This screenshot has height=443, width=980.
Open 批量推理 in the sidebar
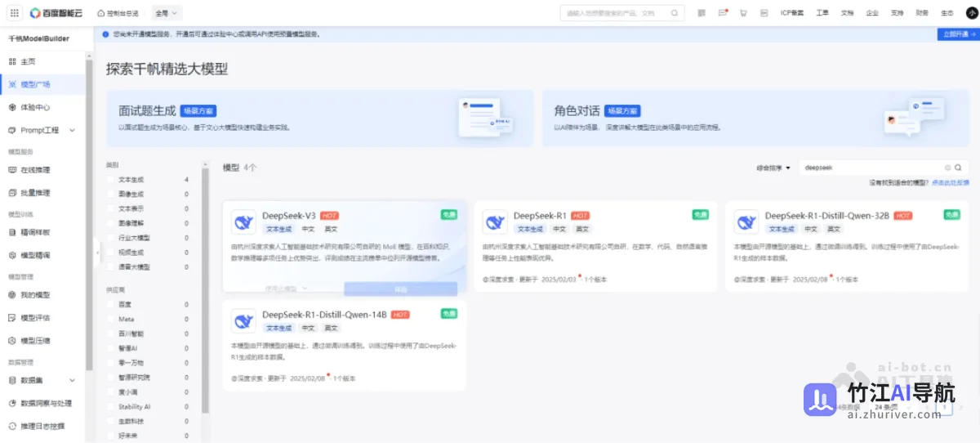pos(42,193)
